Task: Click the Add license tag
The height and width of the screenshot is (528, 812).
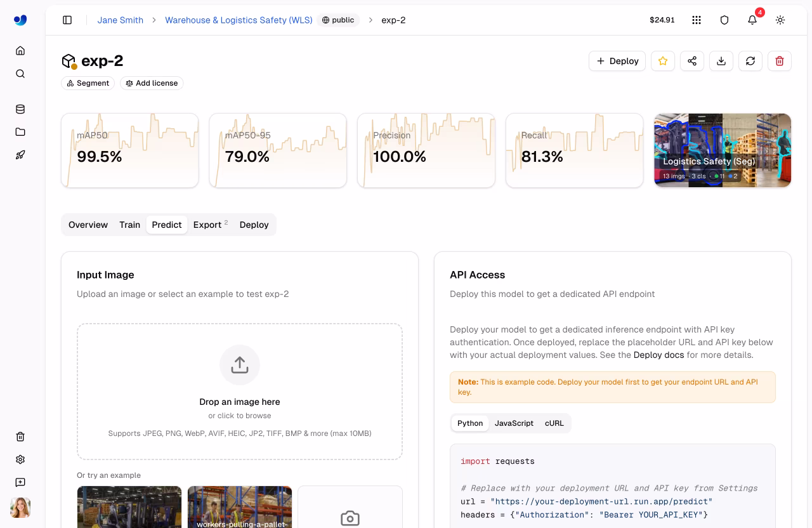Action: point(152,83)
